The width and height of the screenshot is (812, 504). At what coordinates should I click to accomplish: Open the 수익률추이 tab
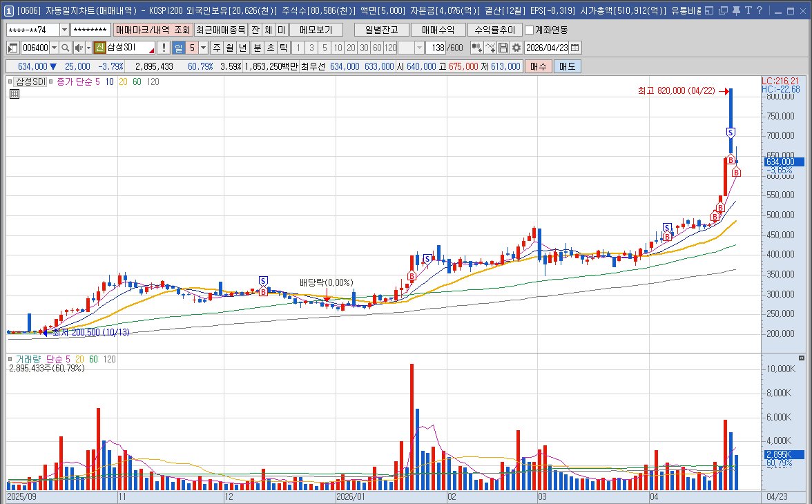(x=494, y=30)
